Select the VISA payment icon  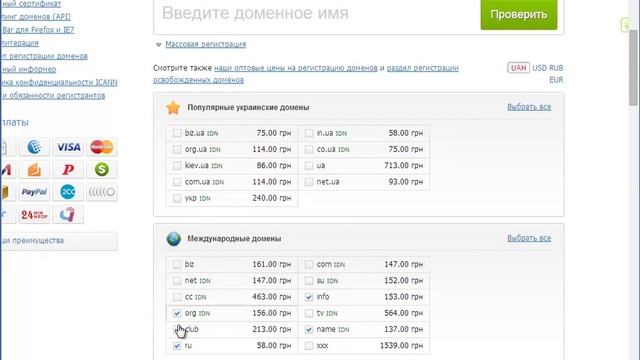pyautogui.click(x=68, y=147)
